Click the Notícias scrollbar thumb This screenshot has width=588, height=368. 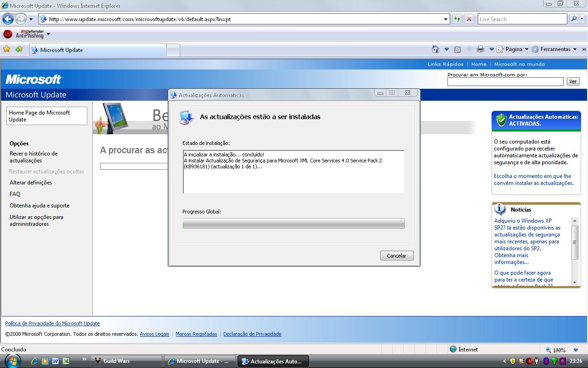pyautogui.click(x=575, y=242)
